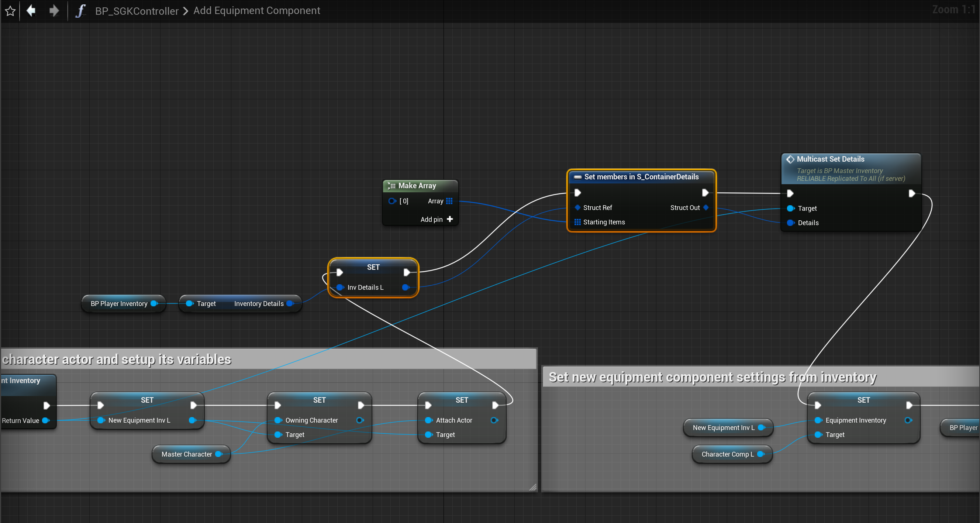This screenshot has width=980, height=523.
Task: Click BP_SGKController breadcrumb link
Action: click(137, 11)
